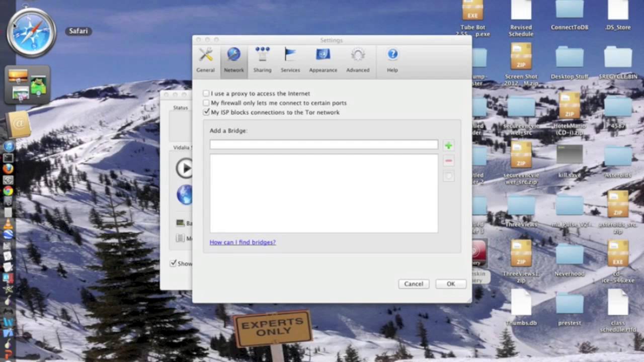The width and height of the screenshot is (644, 362).
Task: Click the green plus add-bridge button
Action: (448, 146)
